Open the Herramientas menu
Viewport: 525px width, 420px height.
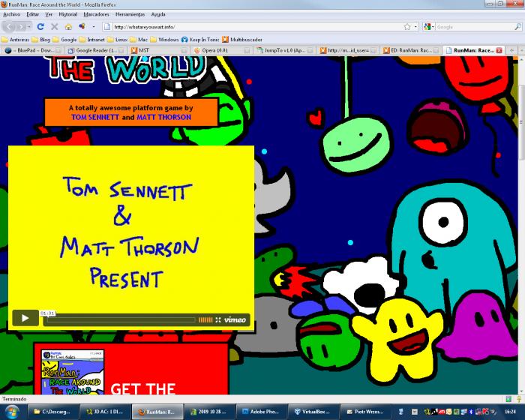[x=130, y=14]
